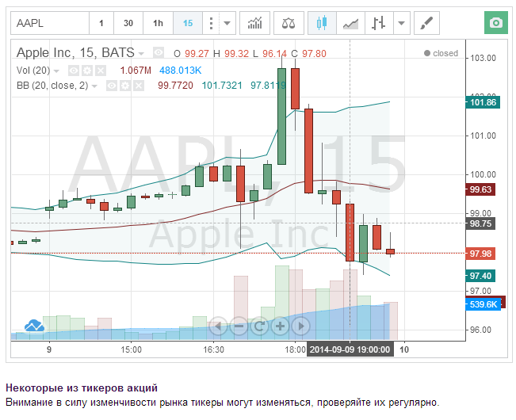
Task: Switch to the 1h interval
Action: [158, 23]
